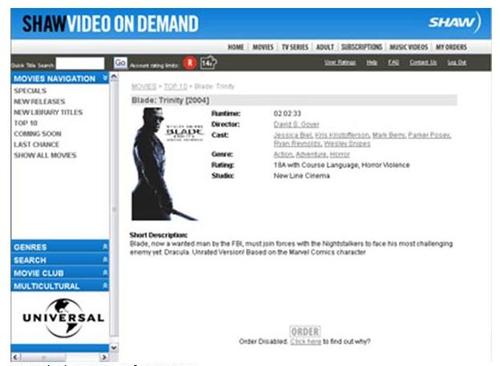The image size is (500, 366).
Task: Click the red R rating icon
Action: [x=190, y=63]
